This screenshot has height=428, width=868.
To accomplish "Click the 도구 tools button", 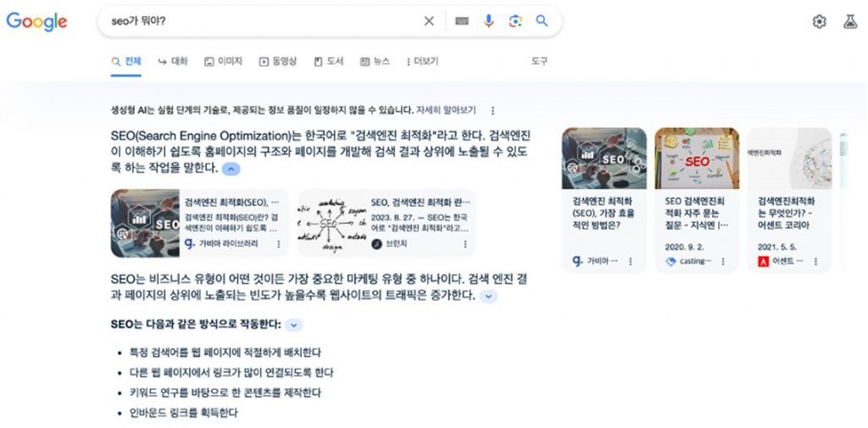I will tap(540, 62).
